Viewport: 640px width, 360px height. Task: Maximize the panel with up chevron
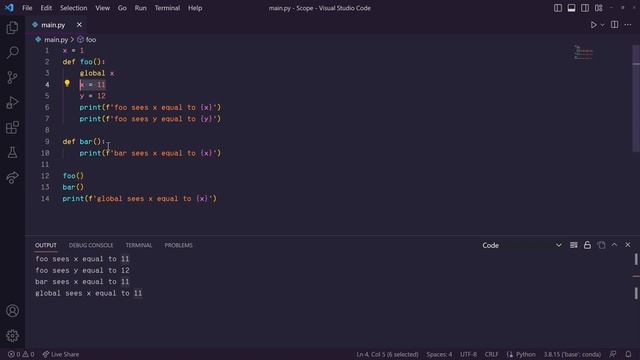click(614, 245)
